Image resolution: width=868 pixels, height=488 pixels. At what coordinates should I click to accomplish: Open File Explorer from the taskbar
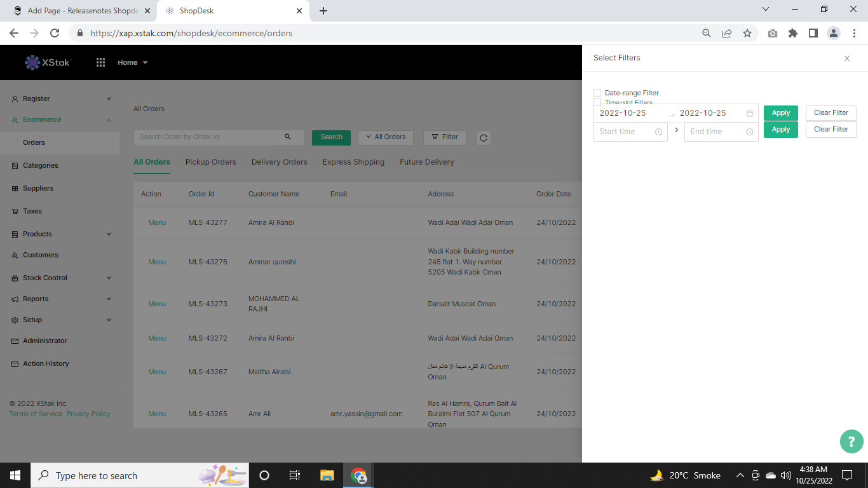[x=327, y=475]
